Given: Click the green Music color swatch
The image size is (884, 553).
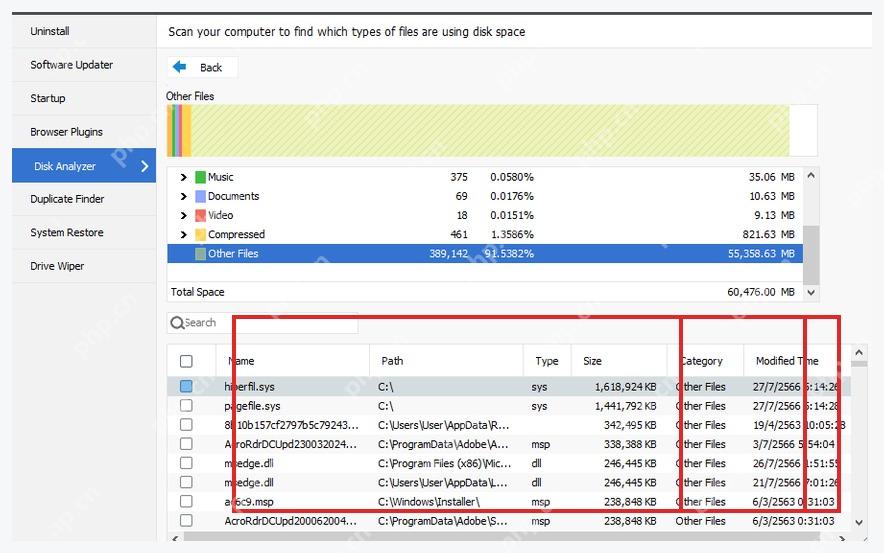Looking at the screenshot, I should tap(200, 177).
